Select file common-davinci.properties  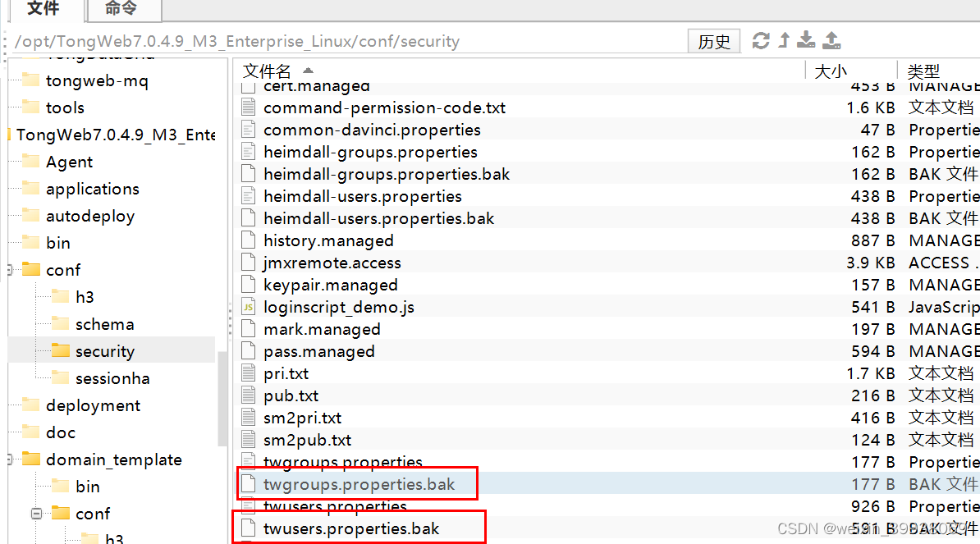[x=372, y=130]
